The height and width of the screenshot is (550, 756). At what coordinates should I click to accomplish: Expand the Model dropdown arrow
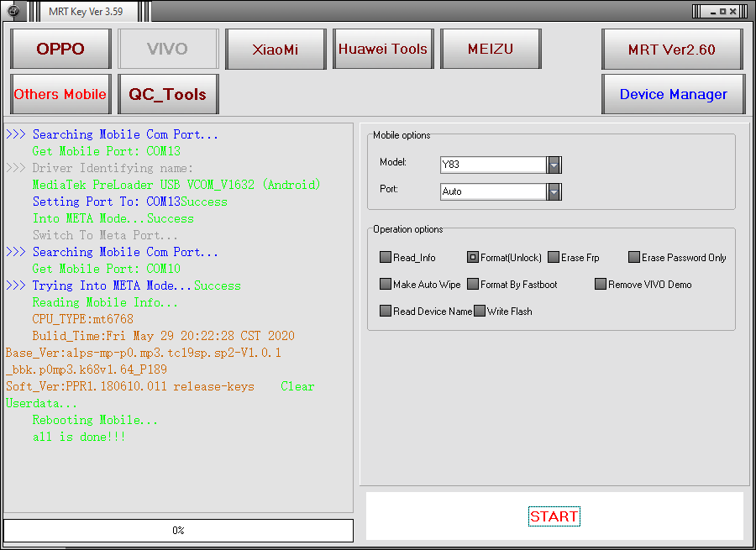coord(554,165)
